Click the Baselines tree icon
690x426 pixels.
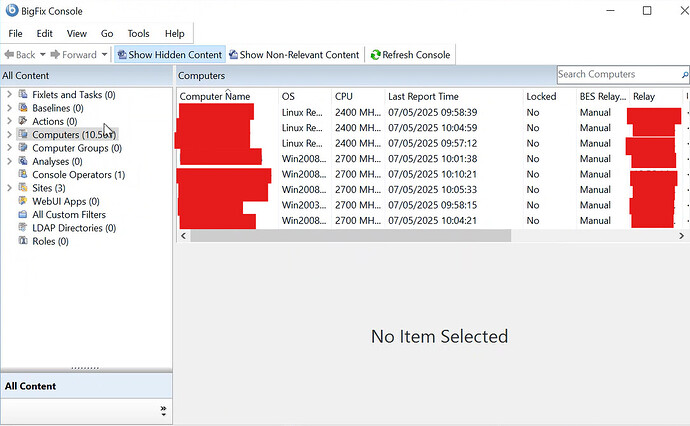pyautogui.click(x=23, y=108)
